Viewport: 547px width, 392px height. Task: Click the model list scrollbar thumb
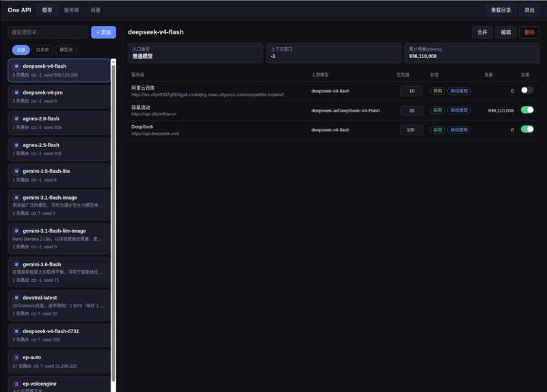[114, 224]
